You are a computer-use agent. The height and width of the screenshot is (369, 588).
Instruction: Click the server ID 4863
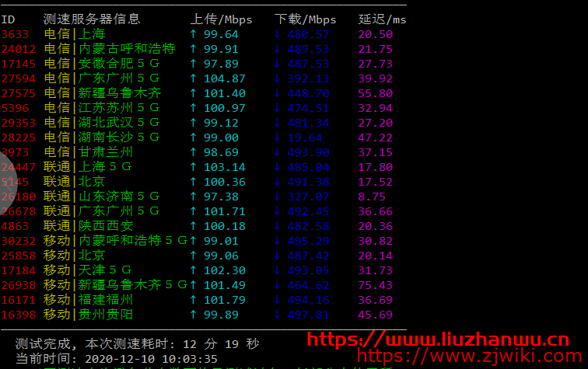(x=16, y=226)
